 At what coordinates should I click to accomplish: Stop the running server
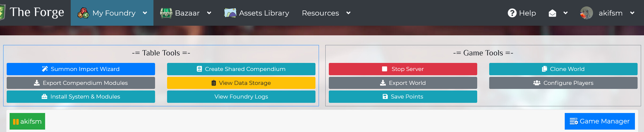pyautogui.click(x=403, y=69)
